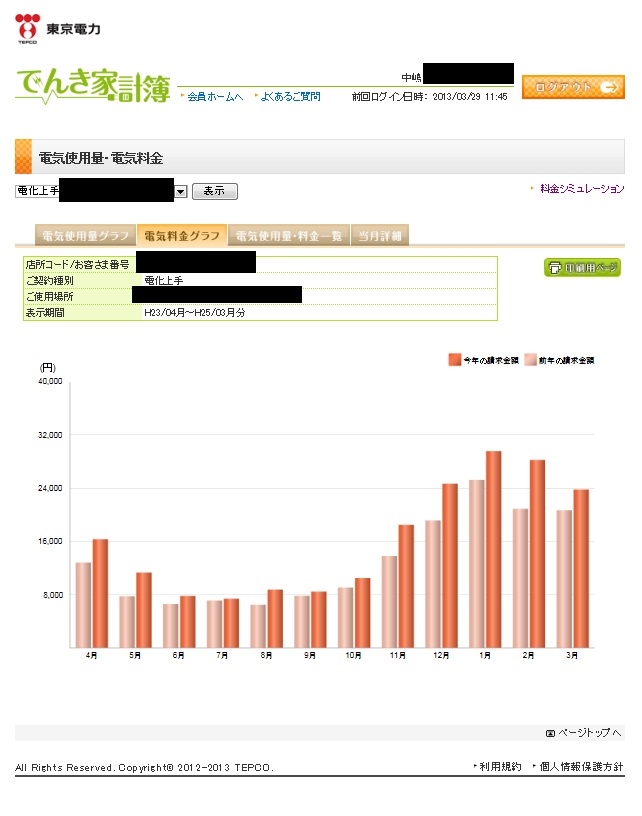Click the ご使用場所 label

pyautogui.click(x=49, y=297)
